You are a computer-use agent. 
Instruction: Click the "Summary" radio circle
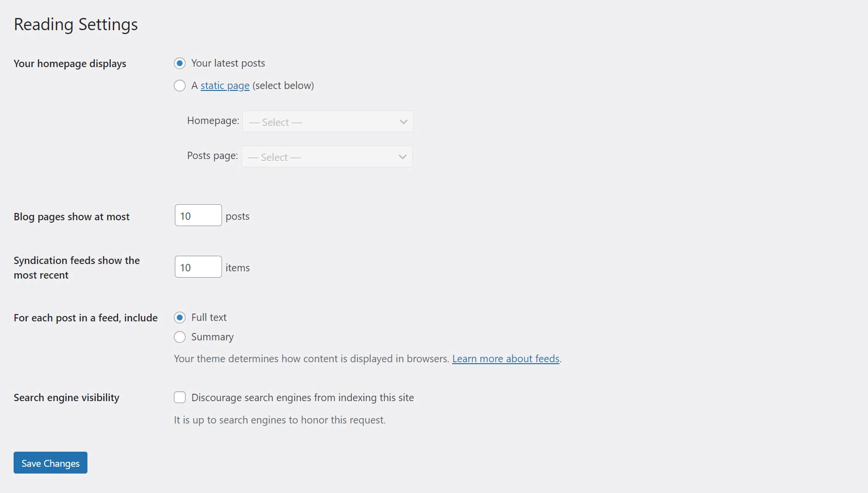[180, 337]
